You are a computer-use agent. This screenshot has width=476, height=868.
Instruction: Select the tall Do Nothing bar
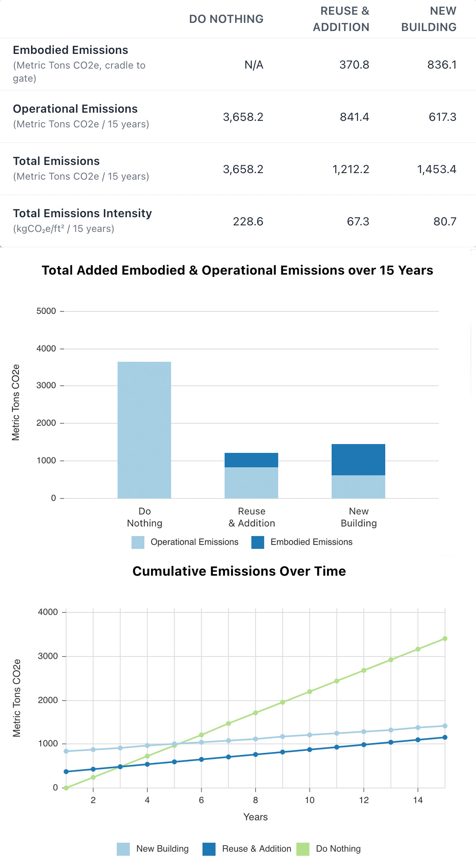point(144,430)
